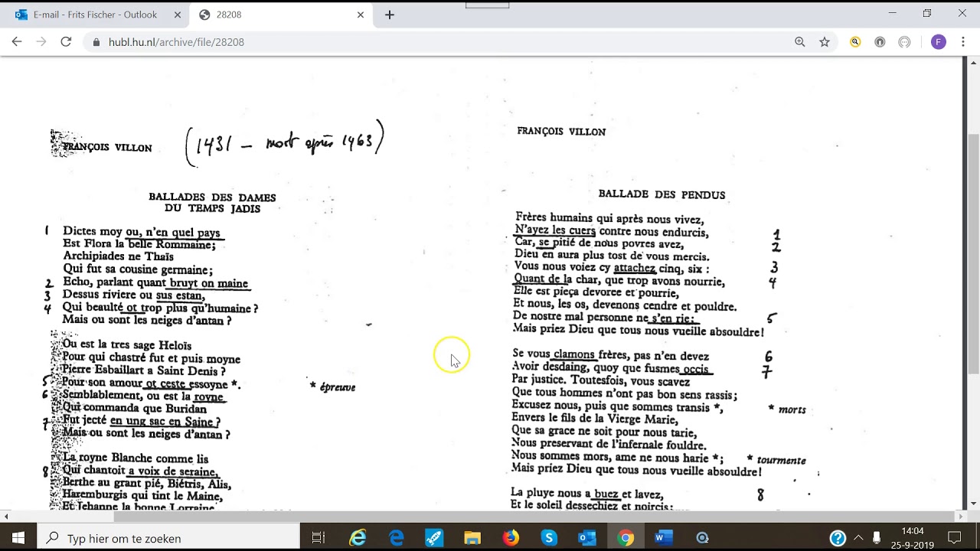Click title 'BALLADES DES DAMES'

point(212,197)
